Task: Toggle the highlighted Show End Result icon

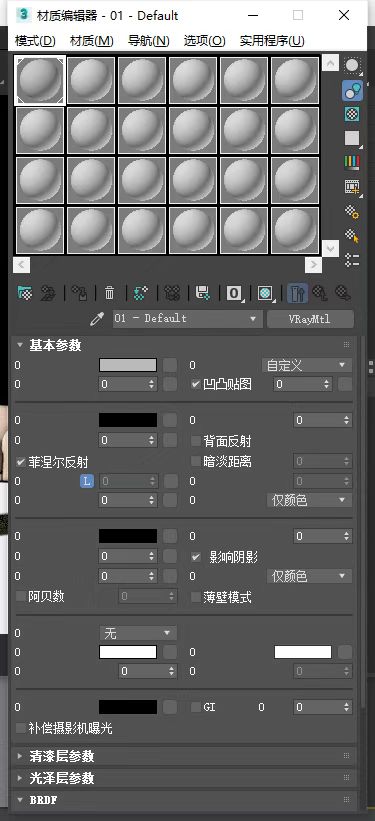Action: tap(297, 293)
